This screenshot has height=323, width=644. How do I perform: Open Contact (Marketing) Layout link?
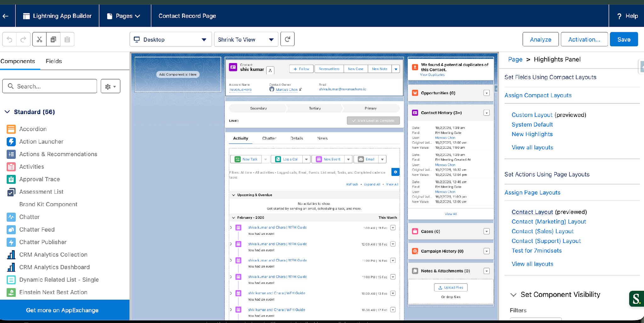coord(549,222)
